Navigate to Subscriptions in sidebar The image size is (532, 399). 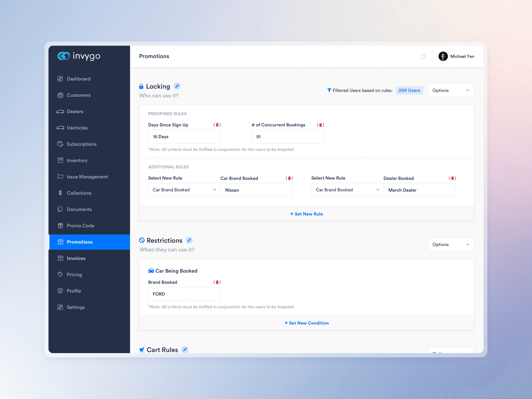pyautogui.click(x=82, y=144)
